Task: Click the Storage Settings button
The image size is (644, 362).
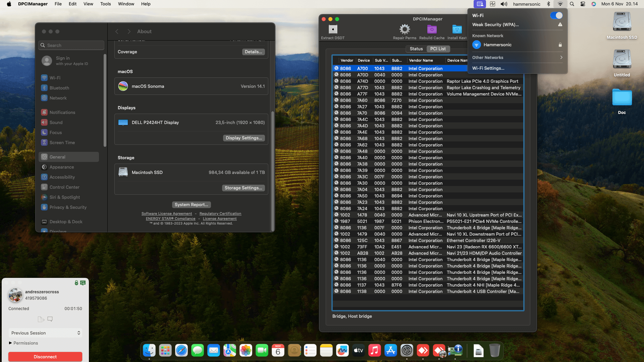Action: (244, 188)
